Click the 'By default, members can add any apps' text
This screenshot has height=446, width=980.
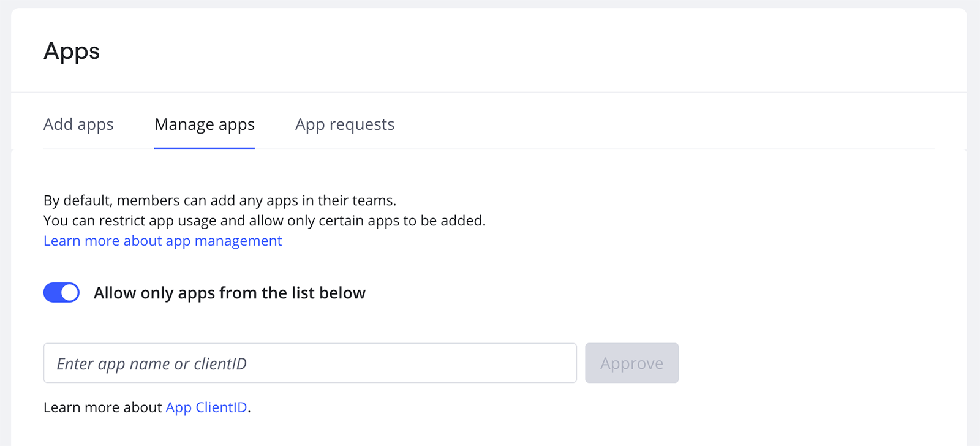219,200
